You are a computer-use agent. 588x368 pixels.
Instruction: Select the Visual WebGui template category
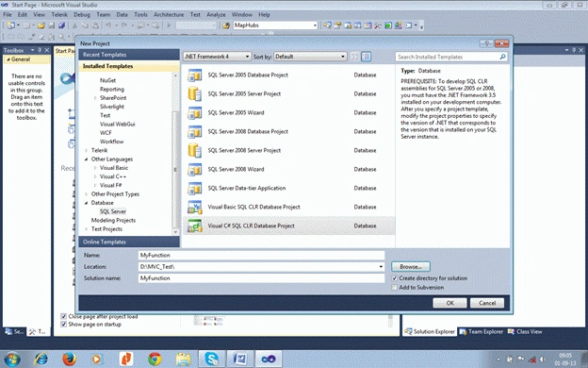coord(118,125)
